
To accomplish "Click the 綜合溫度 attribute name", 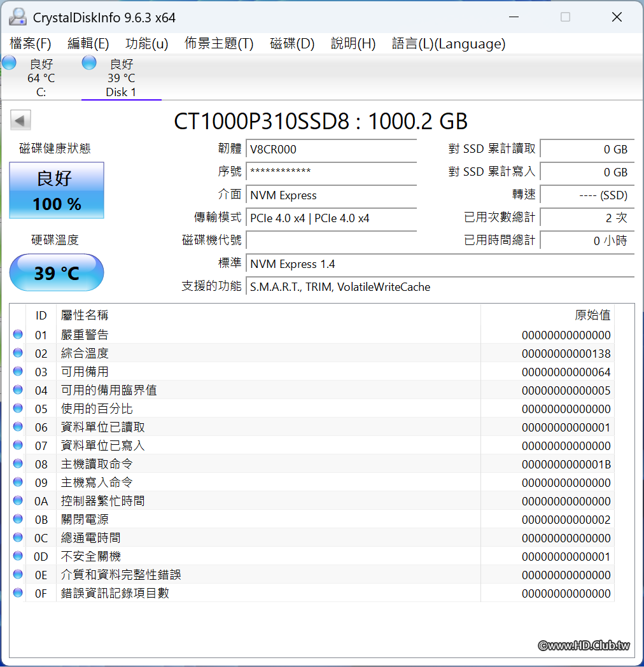I will tap(85, 353).
